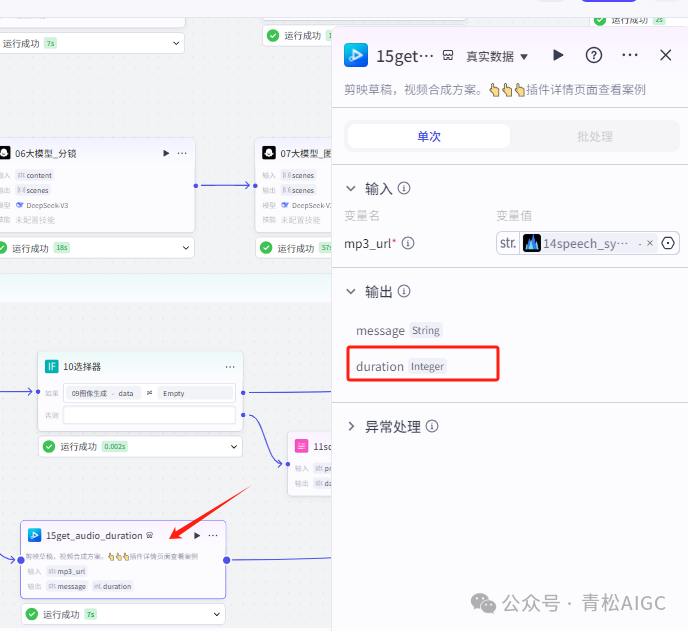Click message output tag in 15get_audio_duration node
This screenshot has width=688, height=631.
coord(67,586)
